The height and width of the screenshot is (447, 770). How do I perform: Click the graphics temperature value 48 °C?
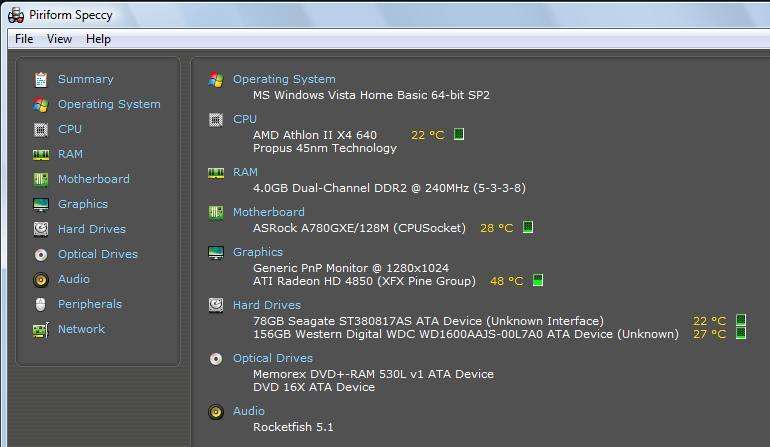(x=506, y=281)
